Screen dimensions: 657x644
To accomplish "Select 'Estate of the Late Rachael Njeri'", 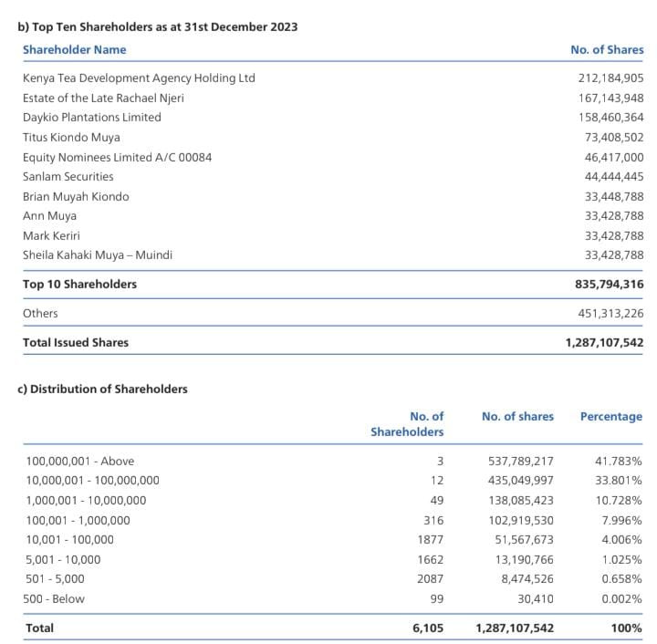I will tap(103, 98).
